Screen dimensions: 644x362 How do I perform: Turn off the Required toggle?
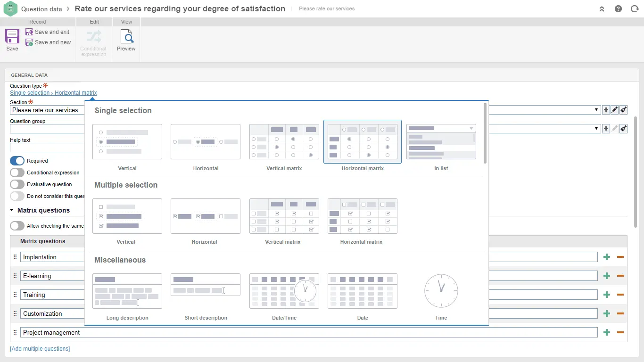point(17,161)
